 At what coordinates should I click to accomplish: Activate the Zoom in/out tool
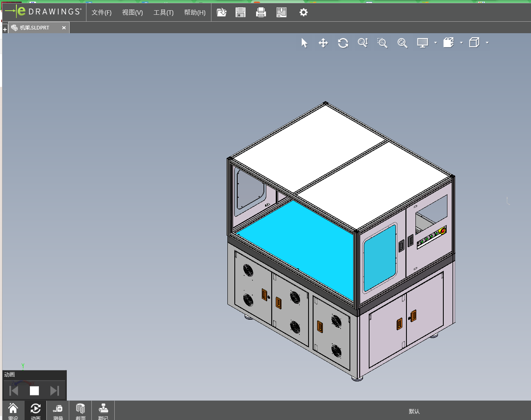click(363, 43)
